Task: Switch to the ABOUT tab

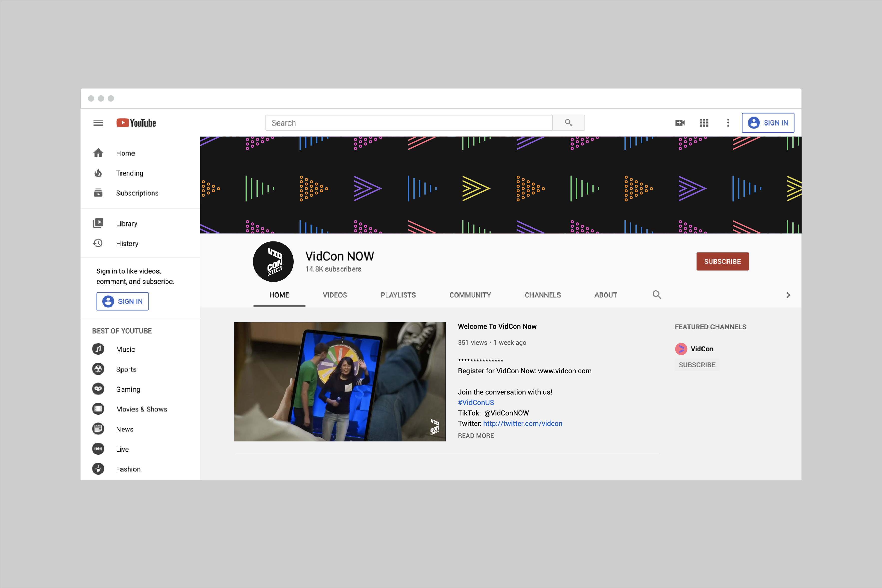Action: click(x=606, y=295)
